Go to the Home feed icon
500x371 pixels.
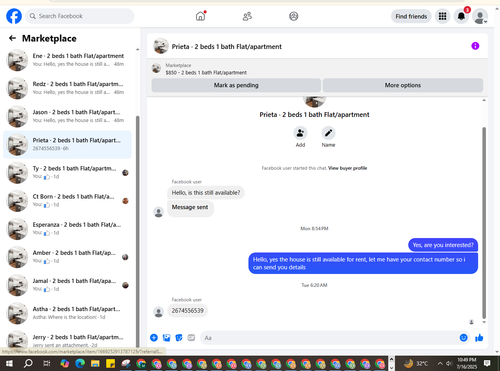click(200, 16)
